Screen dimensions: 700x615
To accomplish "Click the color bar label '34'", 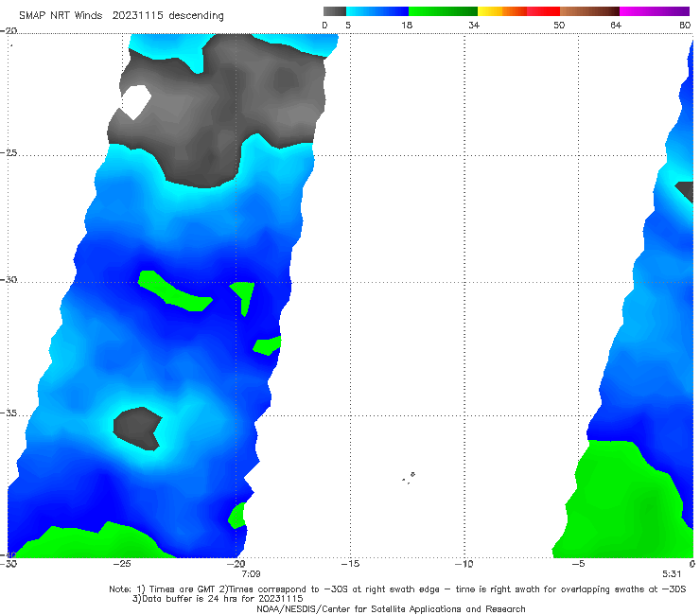I will 474,25.
